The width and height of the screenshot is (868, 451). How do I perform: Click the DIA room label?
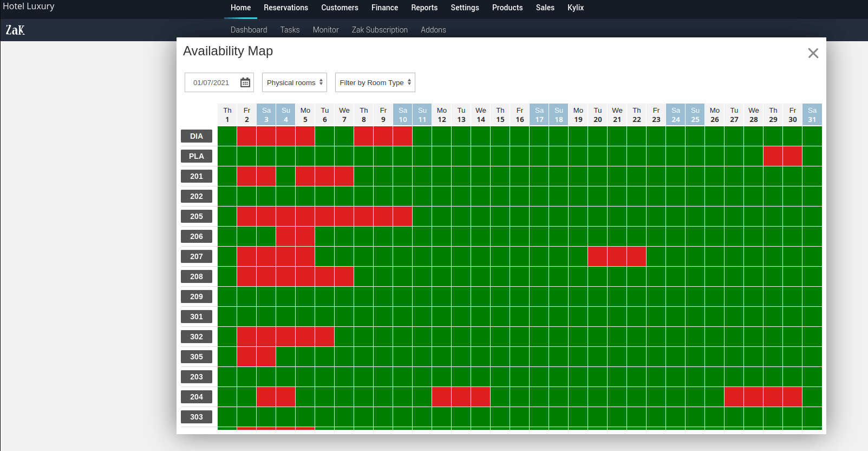(x=197, y=136)
